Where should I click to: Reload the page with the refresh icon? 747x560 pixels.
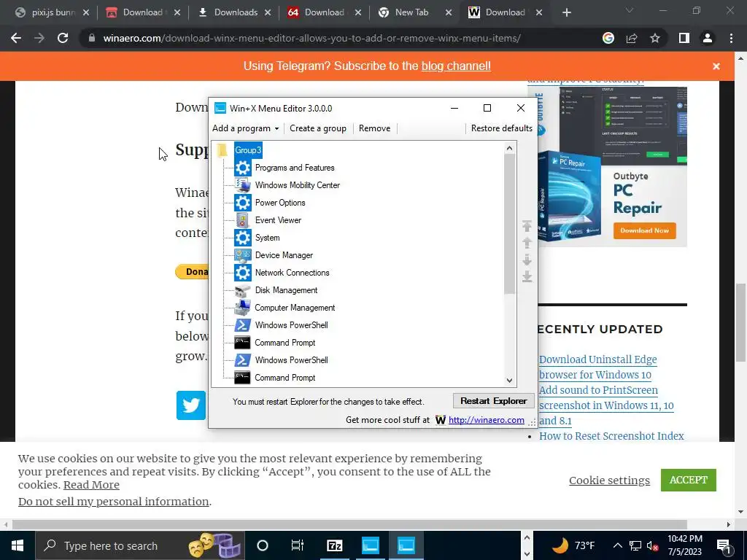(63, 38)
